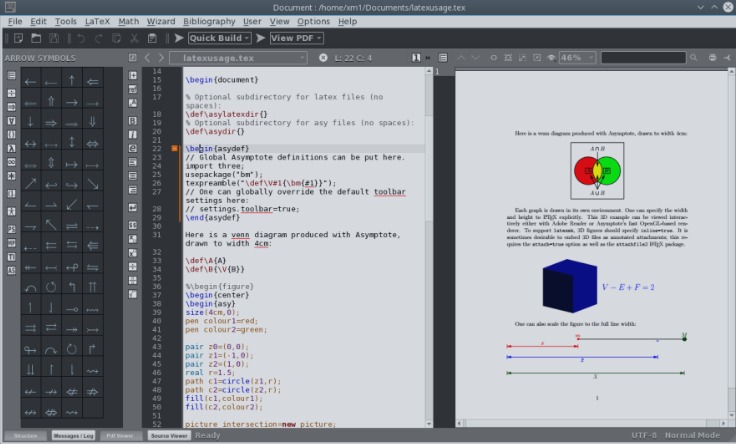Viewport: 736px width, 444px height.
Task: Click the 'import three;' code line
Action: coord(215,166)
